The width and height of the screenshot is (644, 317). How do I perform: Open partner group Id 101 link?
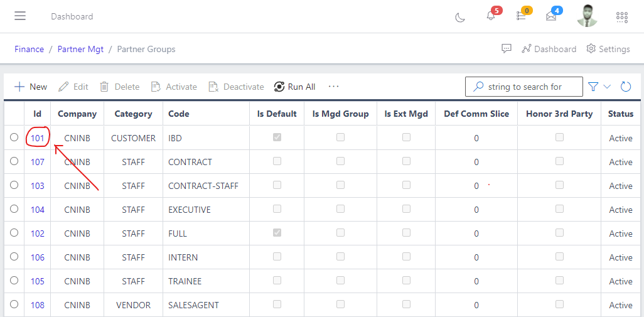[x=38, y=138]
